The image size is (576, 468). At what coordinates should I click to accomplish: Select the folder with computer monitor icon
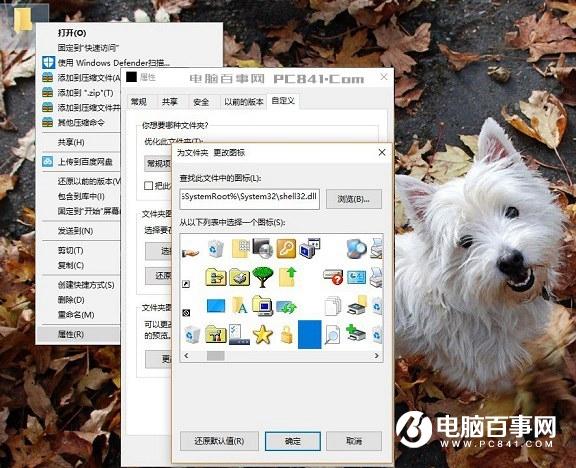click(x=263, y=306)
